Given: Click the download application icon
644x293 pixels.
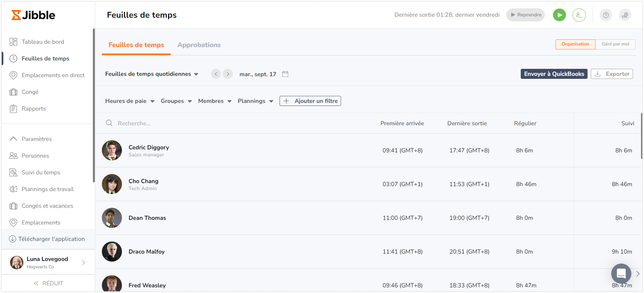Looking at the screenshot, I should [x=12, y=239].
